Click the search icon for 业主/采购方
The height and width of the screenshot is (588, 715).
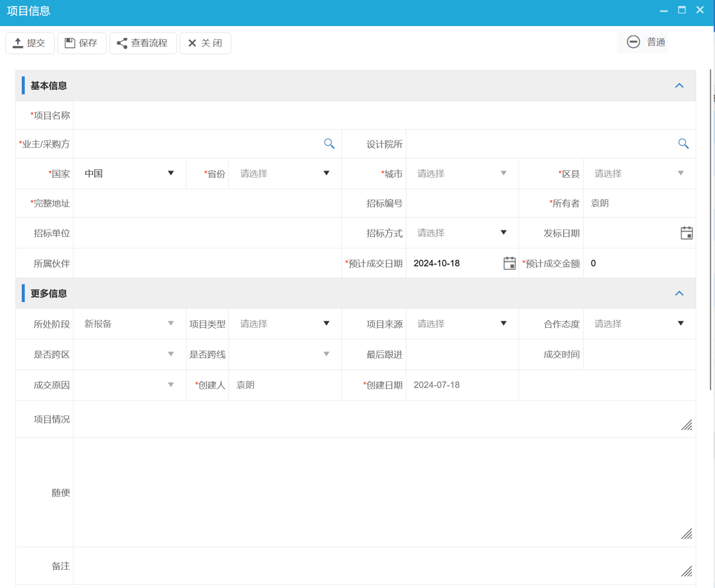329,144
